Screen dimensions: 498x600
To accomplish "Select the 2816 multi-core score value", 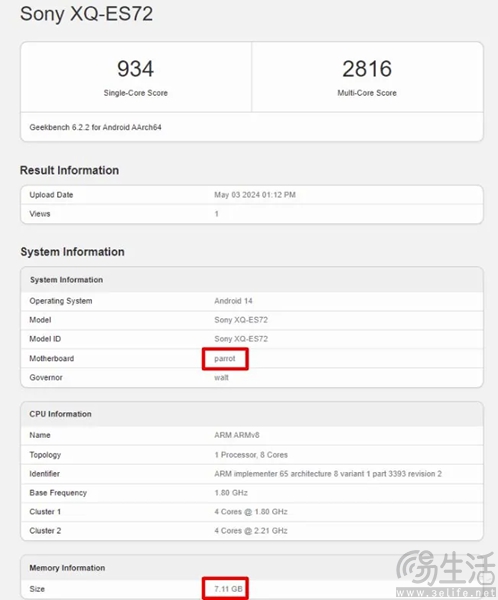I will click(x=367, y=69).
